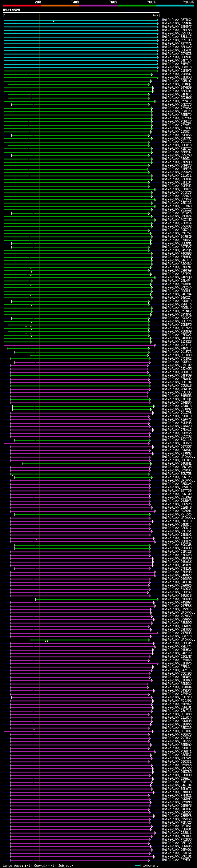
Task: Click the UniRef100_C8NT08 label
Action: coord(177,467)
